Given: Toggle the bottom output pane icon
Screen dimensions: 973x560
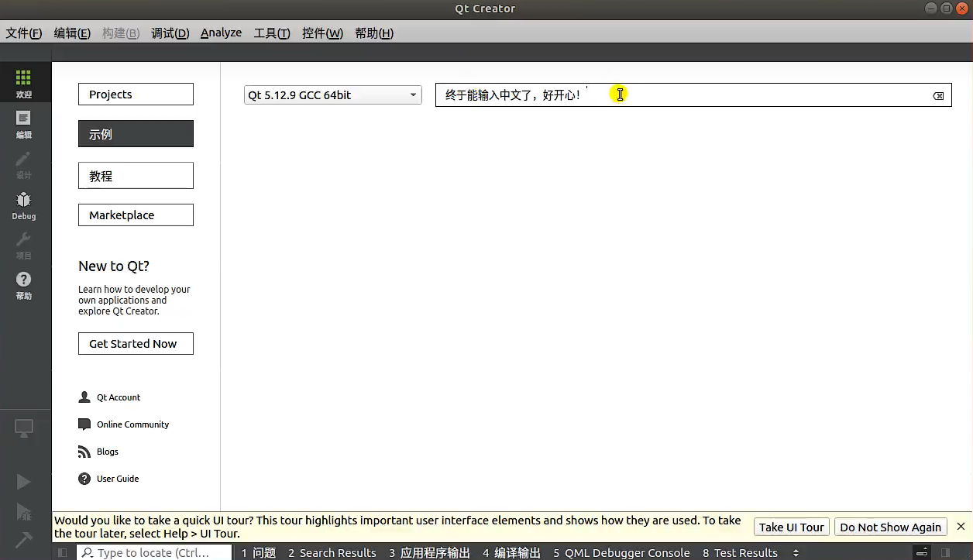Looking at the screenshot, I should (922, 552).
